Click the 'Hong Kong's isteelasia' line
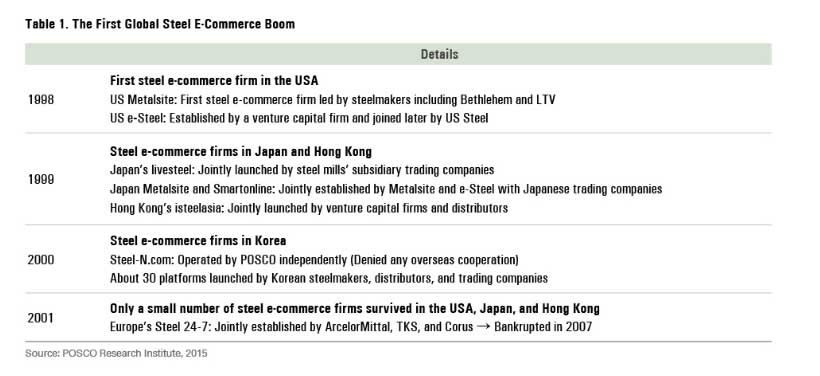The width and height of the screenshot is (820, 376). tap(309, 208)
